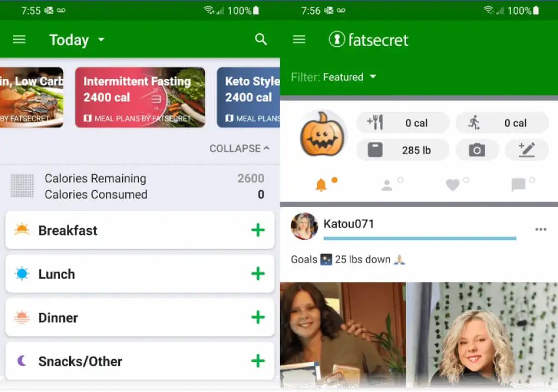The width and height of the screenshot is (558, 392).
Task: Switch to the heart likes tab
Action: pos(452,185)
